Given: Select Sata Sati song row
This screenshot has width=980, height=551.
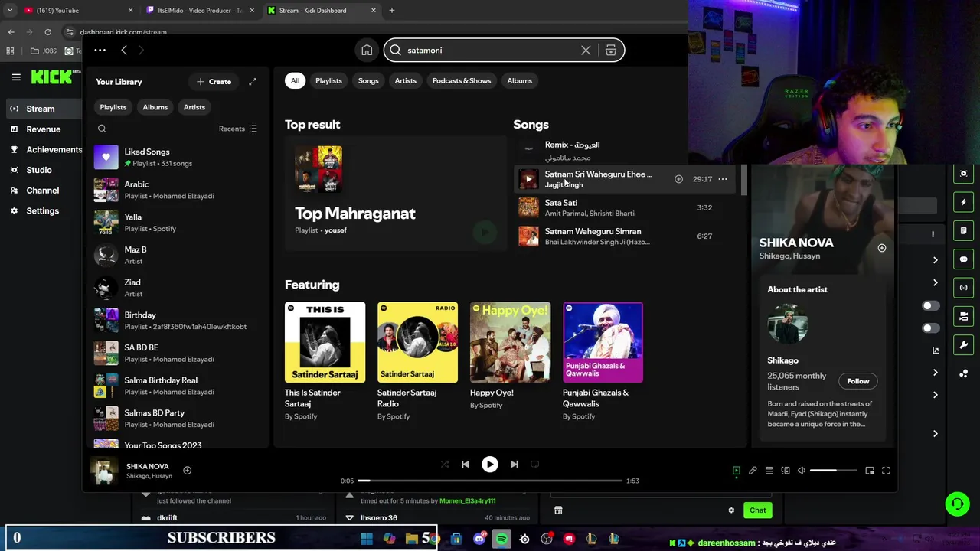Looking at the screenshot, I should (x=626, y=207).
